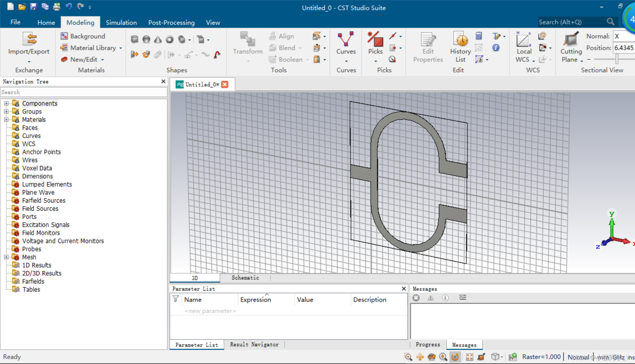The width and height of the screenshot is (635, 364).
Task: Toggle the Cutting Plane sectional view
Action: tap(571, 47)
